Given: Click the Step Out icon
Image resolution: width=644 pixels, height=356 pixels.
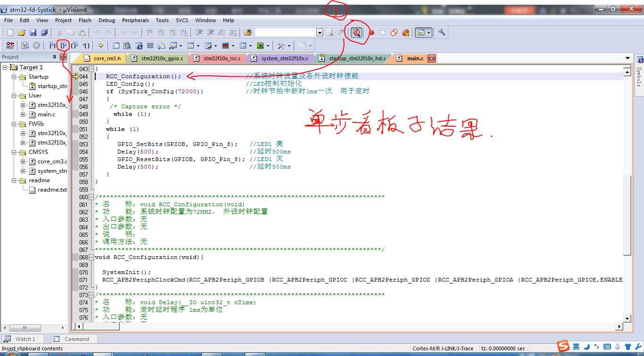Looking at the screenshot, I should (74, 46).
